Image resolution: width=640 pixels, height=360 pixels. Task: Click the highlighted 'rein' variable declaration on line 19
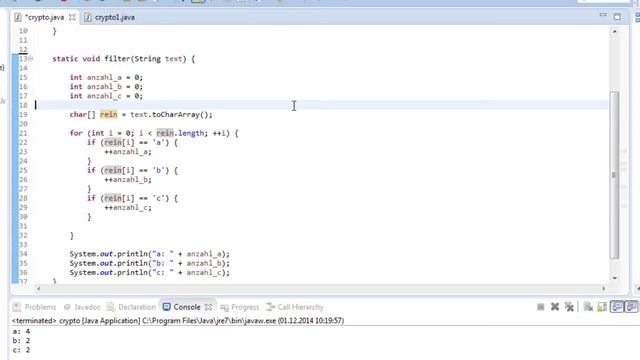108,115
